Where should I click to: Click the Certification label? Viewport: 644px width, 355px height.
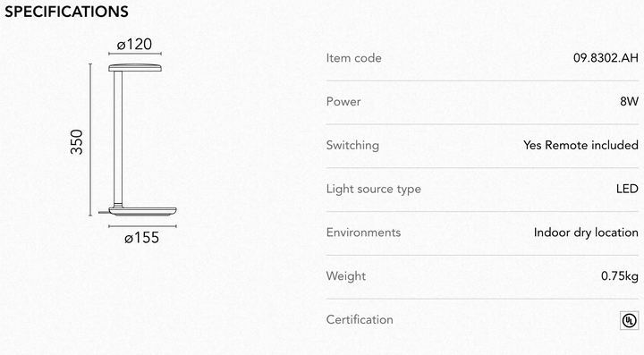(360, 320)
